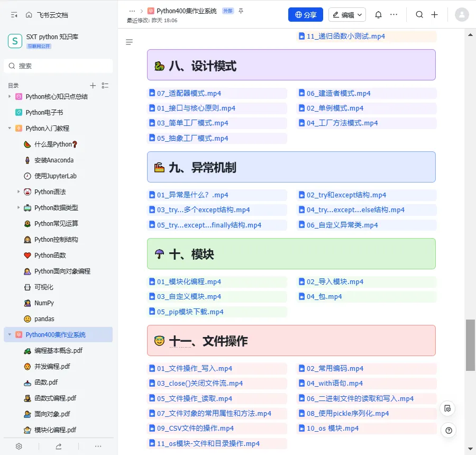476x455 pixels.
Task: Go to the Feishu docs home icon
Action: pos(29,15)
